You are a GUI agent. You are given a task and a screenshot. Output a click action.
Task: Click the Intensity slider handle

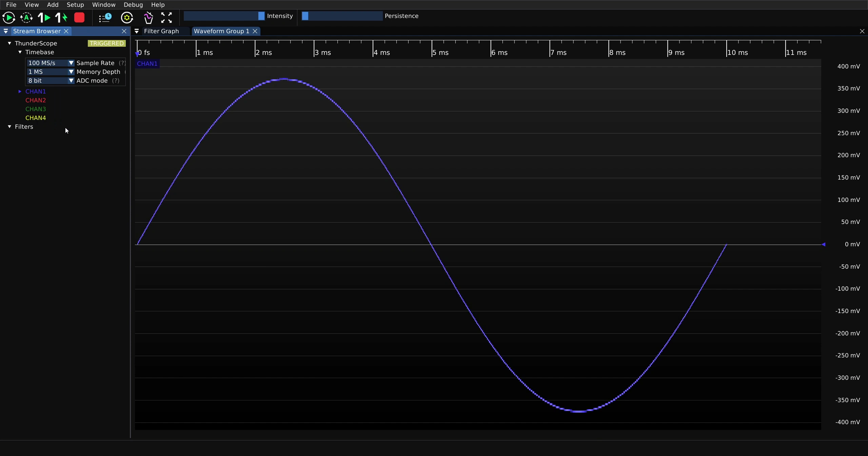[261, 16]
